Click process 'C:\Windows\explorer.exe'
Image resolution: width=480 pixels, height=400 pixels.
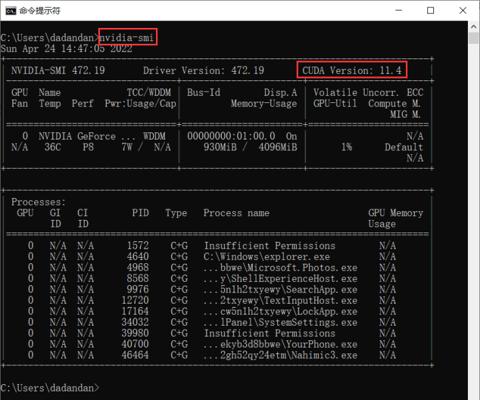point(267,257)
